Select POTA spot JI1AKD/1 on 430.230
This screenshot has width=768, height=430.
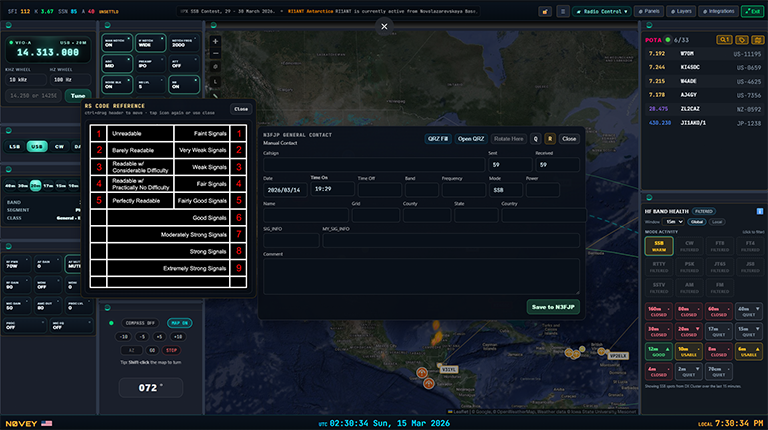coord(704,123)
